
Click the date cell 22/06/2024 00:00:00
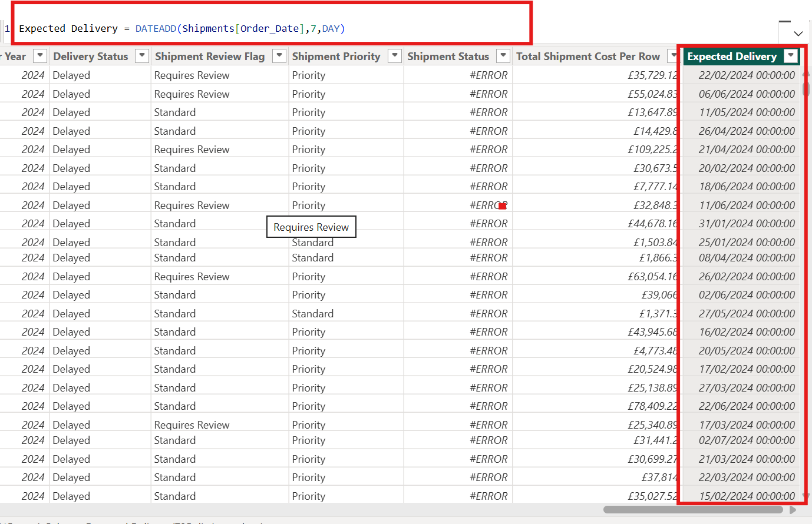(747, 406)
